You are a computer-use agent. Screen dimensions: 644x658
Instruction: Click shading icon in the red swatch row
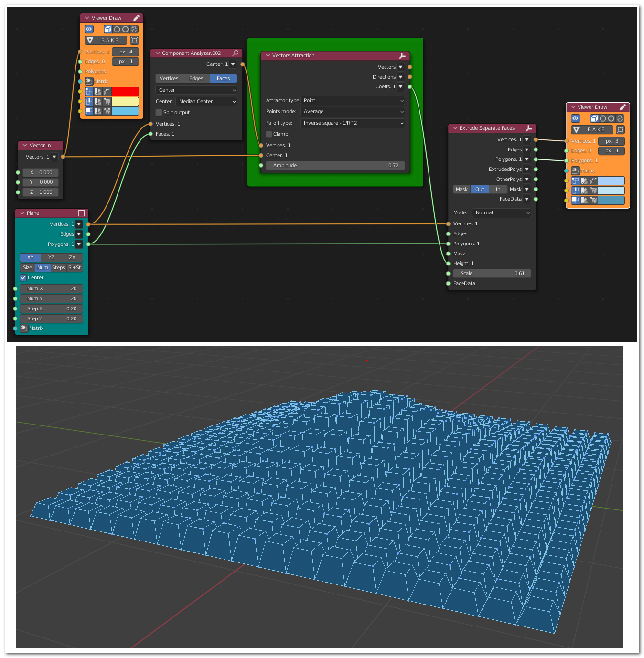(x=98, y=91)
